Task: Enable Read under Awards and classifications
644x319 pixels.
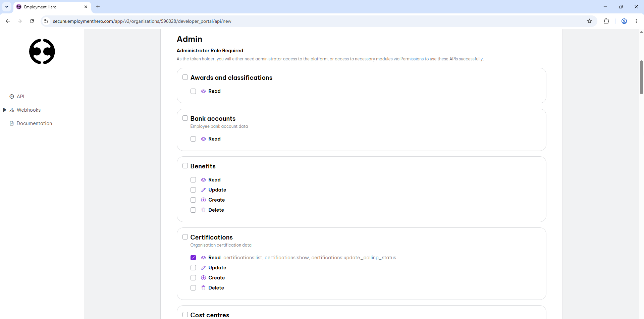Action: tap(193, 91)
